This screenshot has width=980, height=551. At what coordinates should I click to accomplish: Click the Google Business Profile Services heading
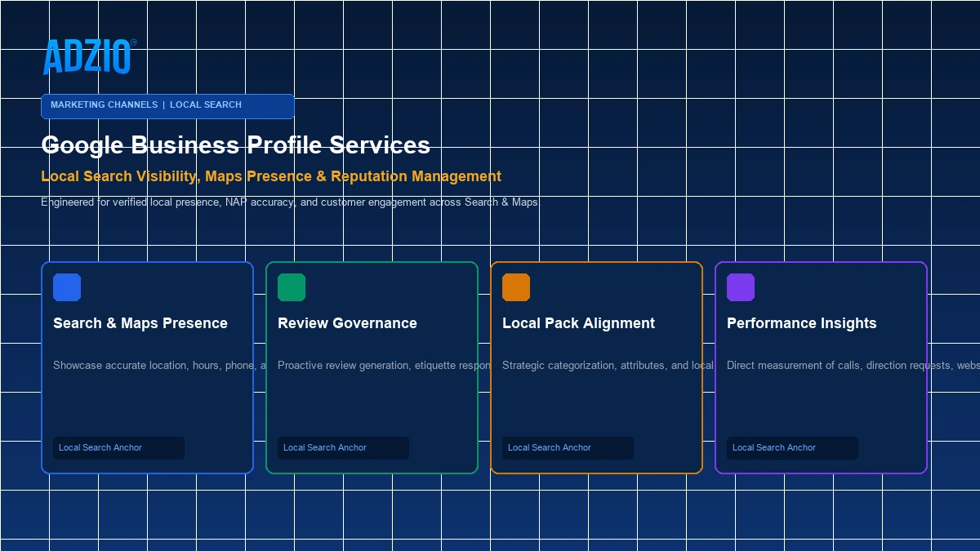[x=235, y=145]
